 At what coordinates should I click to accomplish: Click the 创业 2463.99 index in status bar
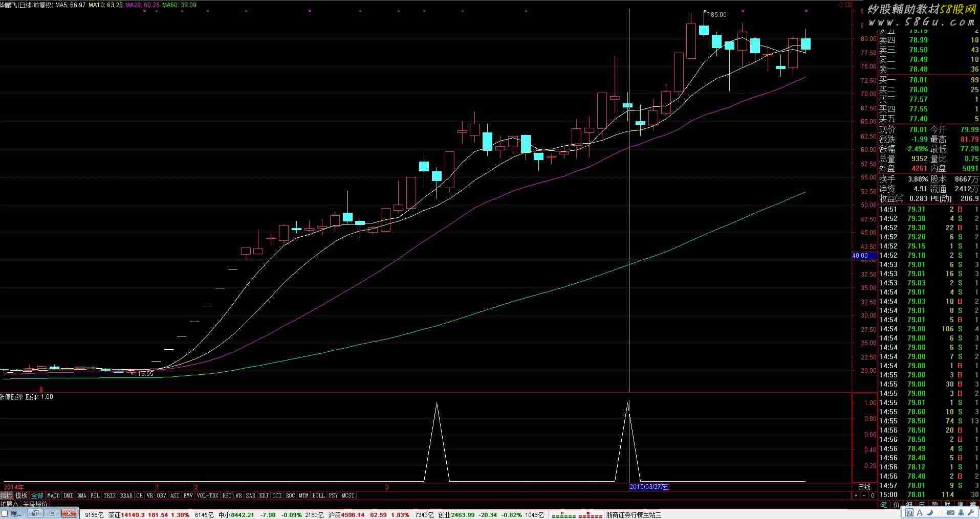(456, 515)
